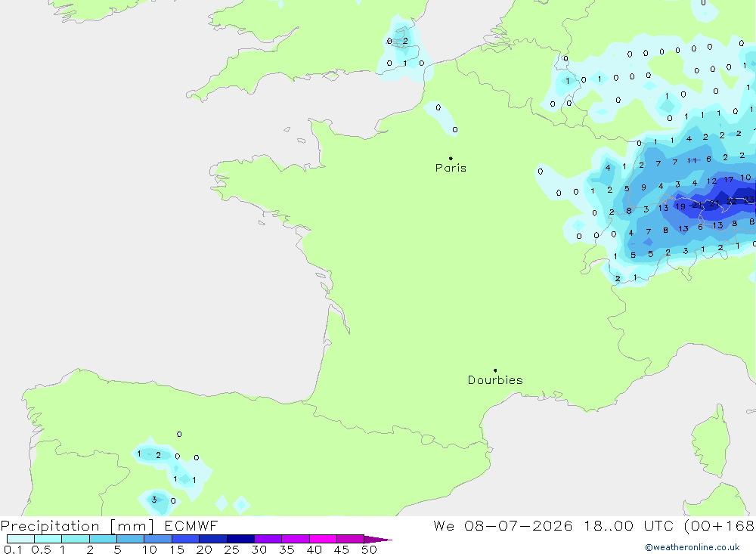
Task: Click the 25 to 30 mm purple swatch
Action: (x=240, y=539)
